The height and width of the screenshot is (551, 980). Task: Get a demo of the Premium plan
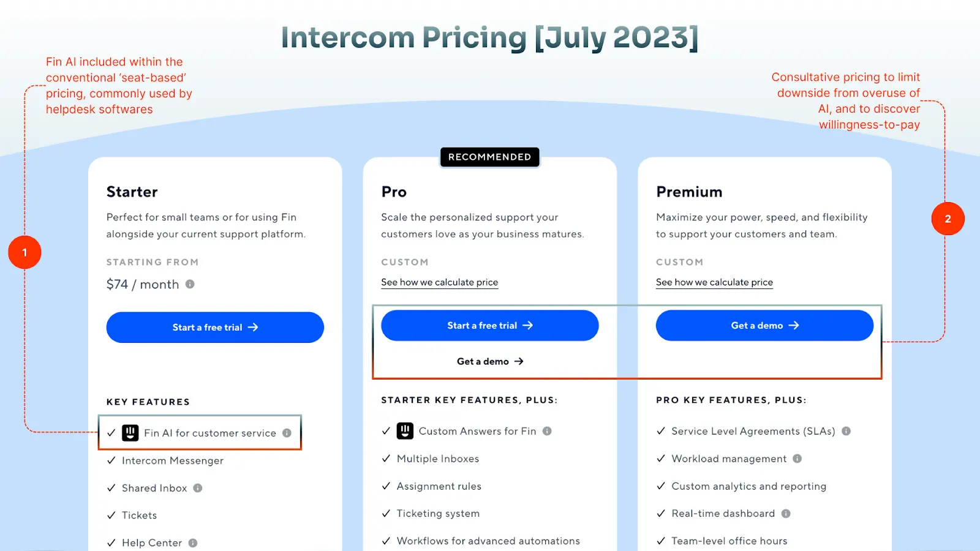764,325
